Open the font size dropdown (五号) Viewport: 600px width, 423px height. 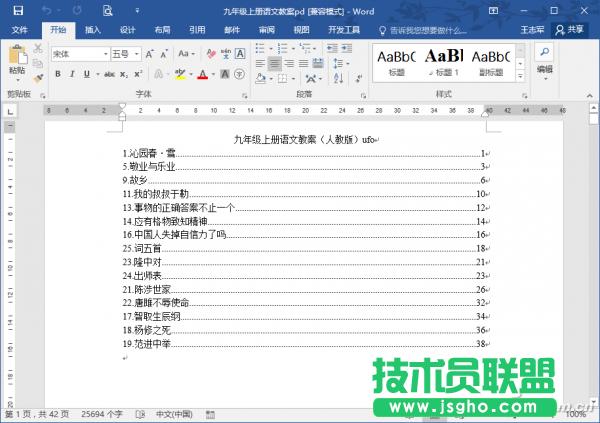126,53
